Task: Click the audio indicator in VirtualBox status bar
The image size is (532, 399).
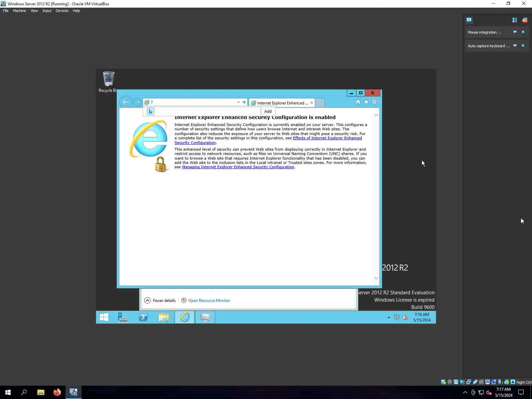Action: tap(462, 382)
